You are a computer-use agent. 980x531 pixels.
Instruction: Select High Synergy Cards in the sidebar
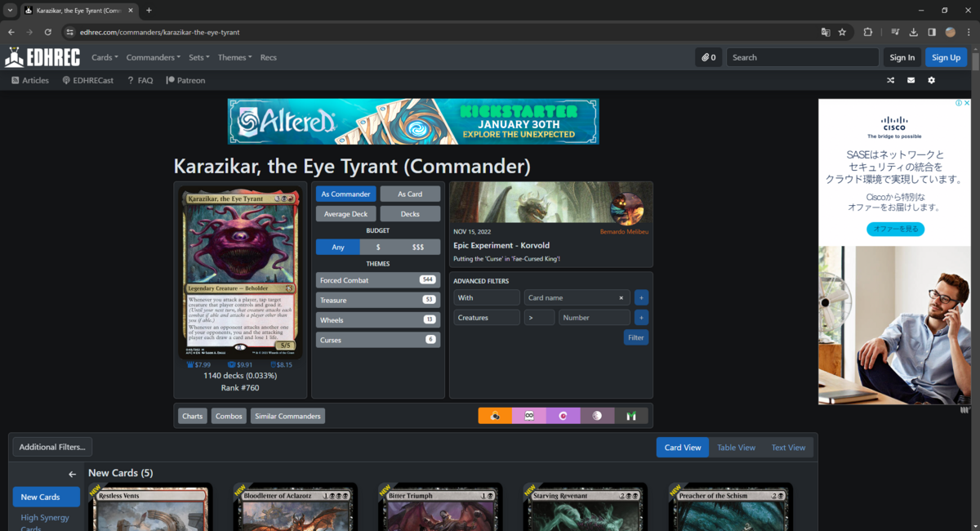[45, 522]
